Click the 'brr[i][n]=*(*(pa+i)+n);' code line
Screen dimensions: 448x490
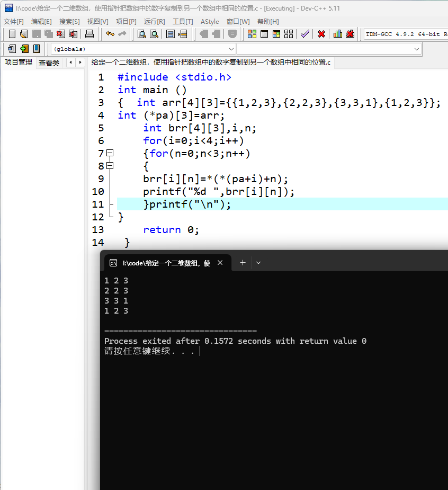(x=216, y=179)
